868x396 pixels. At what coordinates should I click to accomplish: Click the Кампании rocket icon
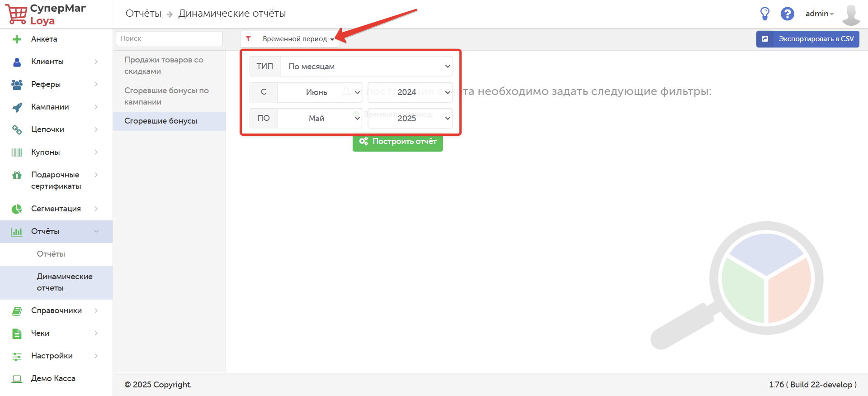17,107
